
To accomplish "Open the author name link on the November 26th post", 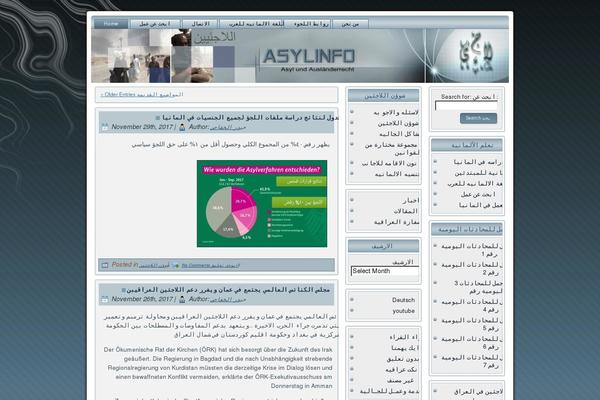I will click(x=228, y=300).
